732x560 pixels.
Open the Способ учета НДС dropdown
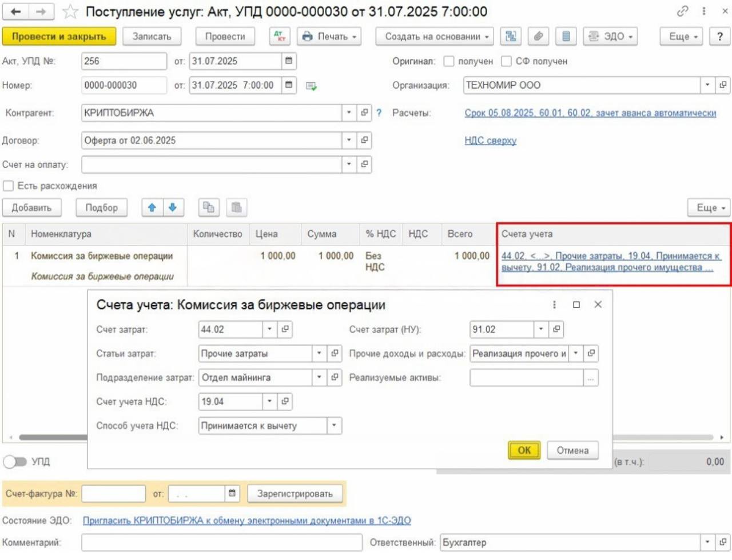334,426
